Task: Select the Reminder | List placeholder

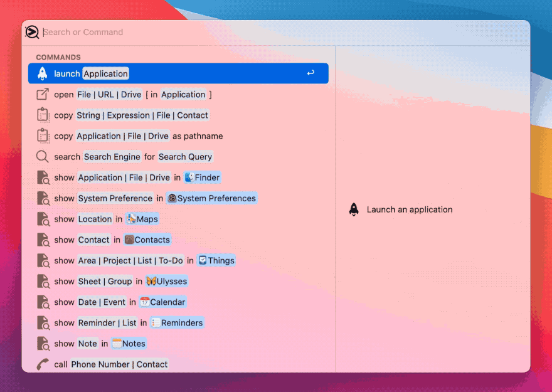Action: click(x=107, y=322)
